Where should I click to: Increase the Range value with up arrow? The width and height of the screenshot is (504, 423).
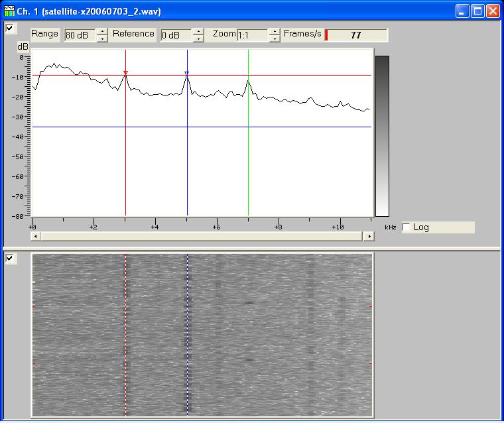coord(102,31)
